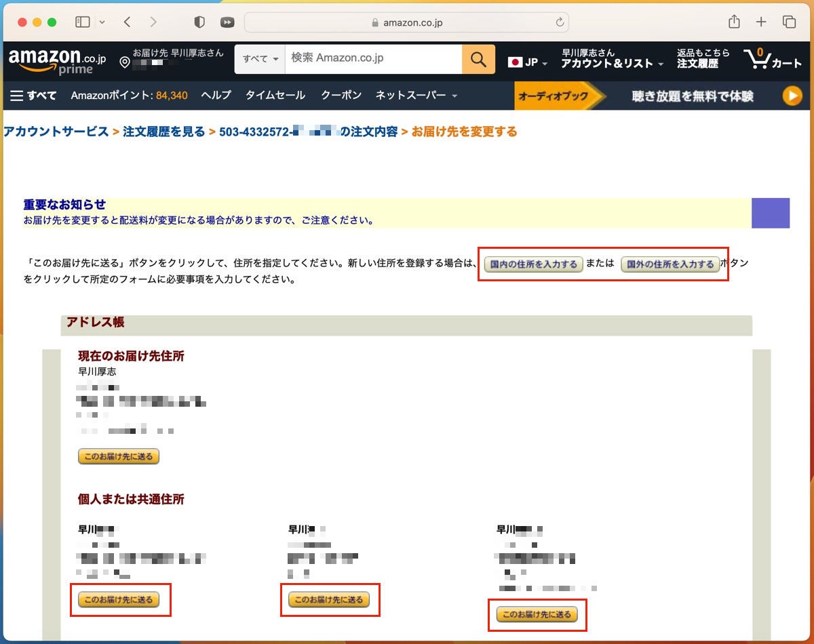Click 聴き放題を無料で体験 banner text
The height and width of the screenshot is (644, 814).
click(x=693, y=96)
